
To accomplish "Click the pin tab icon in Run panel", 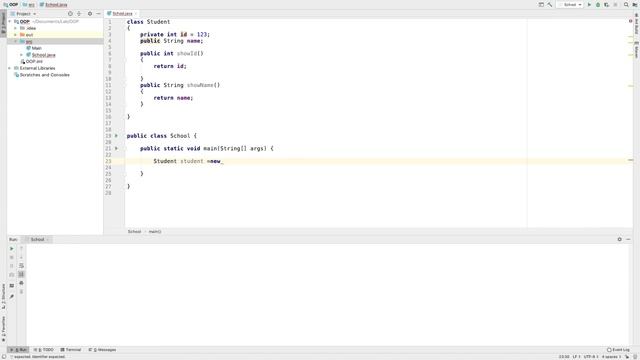I will point(12,296).
